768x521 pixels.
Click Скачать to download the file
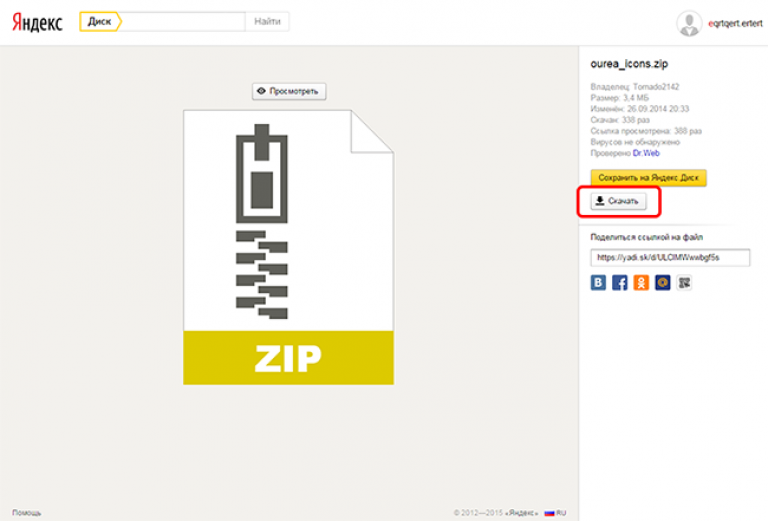click(617, 202)
